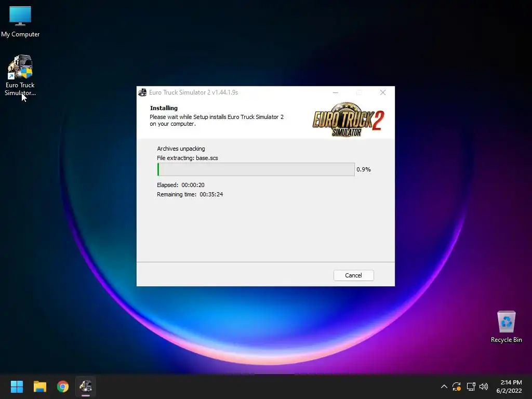
Task: Click the installer's title bar truck icon
Action: coord(142,92)
